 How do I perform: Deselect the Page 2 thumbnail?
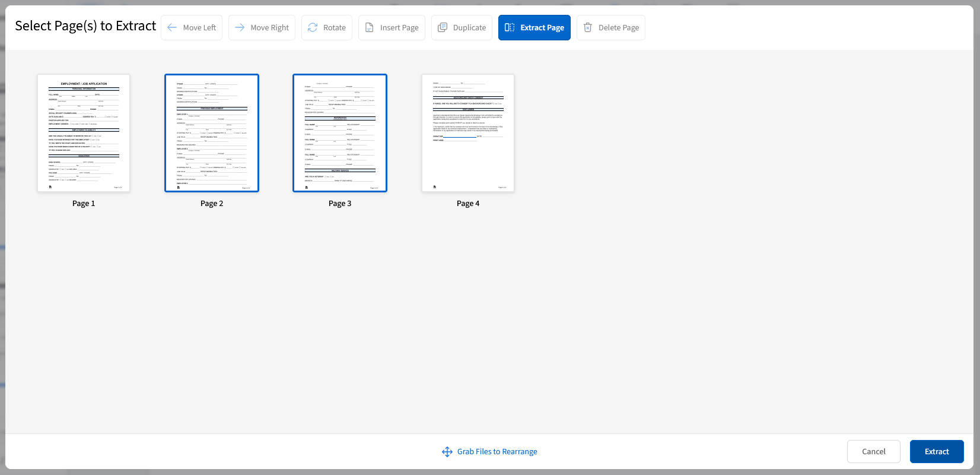click(x=212, y=133)
